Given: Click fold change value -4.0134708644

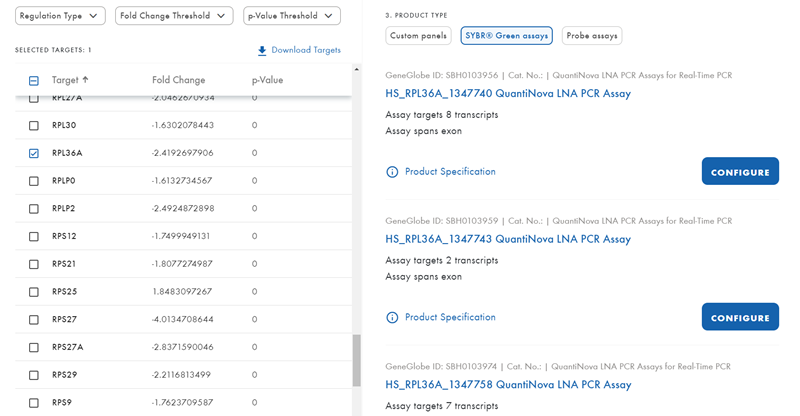Looking at the screenshot, I should (182, 319).
